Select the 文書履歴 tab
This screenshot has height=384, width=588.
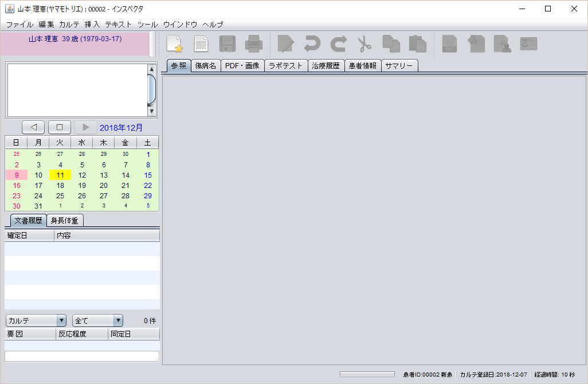click(29, 221)
